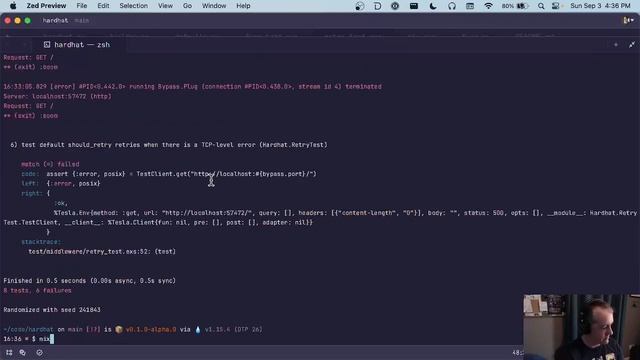Open the View menu
Image resolution: width=640 pixels, height=360 pixels.
click(x=165, y=6)
